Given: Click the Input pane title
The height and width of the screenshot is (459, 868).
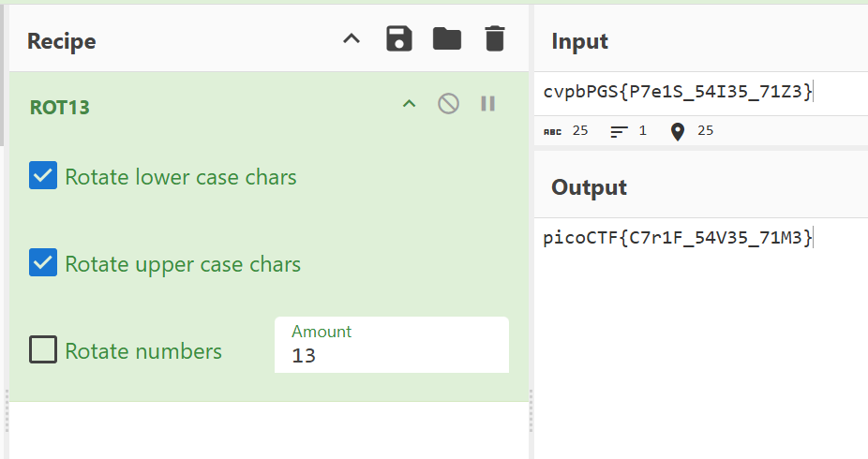Looking at the screenshot, I should point(579,41).
